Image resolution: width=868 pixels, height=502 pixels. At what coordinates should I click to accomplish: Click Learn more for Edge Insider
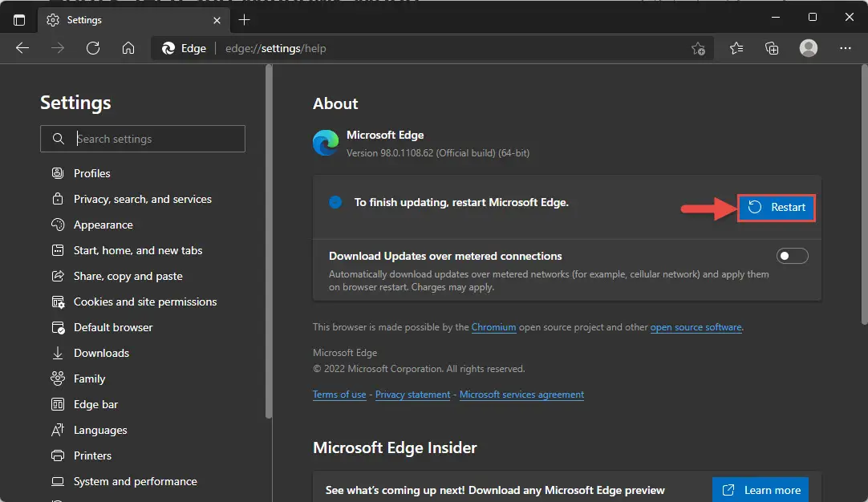tap(761, 490)
